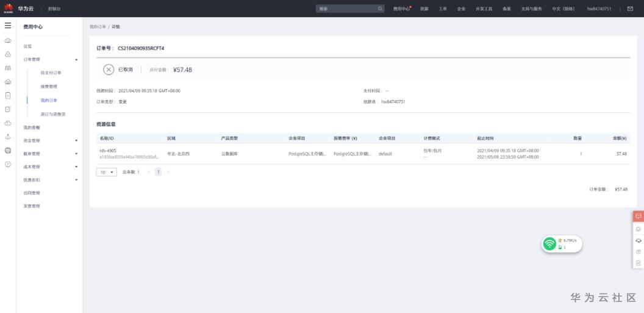The width and height of the screenshot is (644, 313).
Task: Select 我的订单 in the sidebar
Action: [x=48, y=100]
